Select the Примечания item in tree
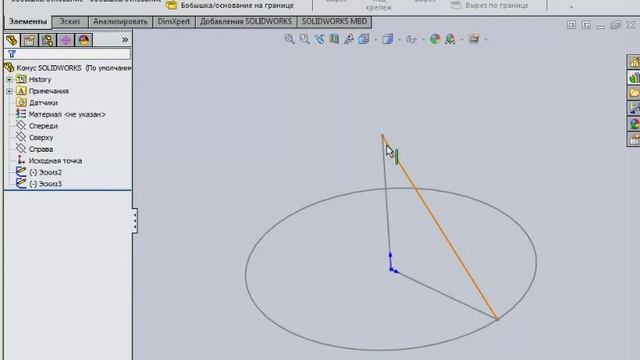 tap(42, 91)
